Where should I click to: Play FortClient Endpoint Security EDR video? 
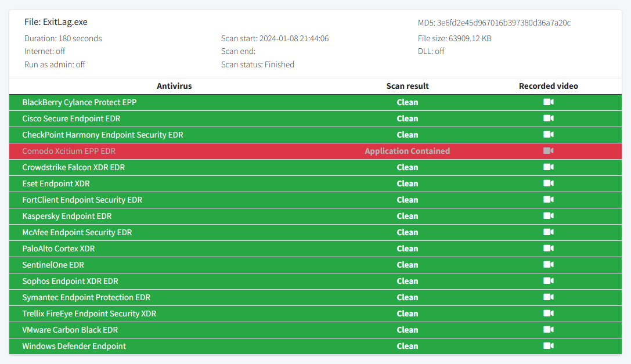pyautogui.click(x=549, y=200)
